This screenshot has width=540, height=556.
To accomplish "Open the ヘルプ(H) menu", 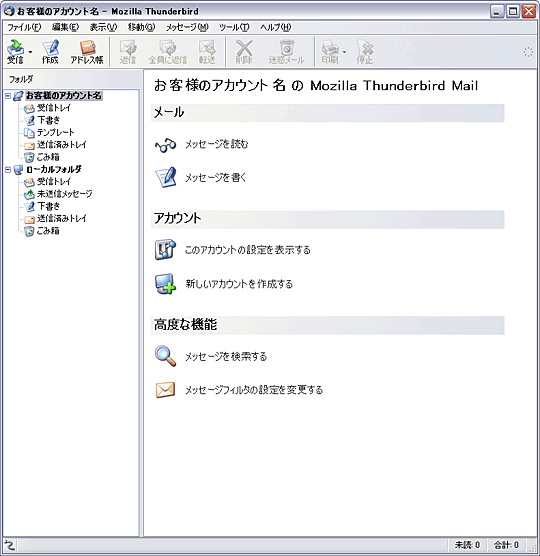I will point(275,27).
